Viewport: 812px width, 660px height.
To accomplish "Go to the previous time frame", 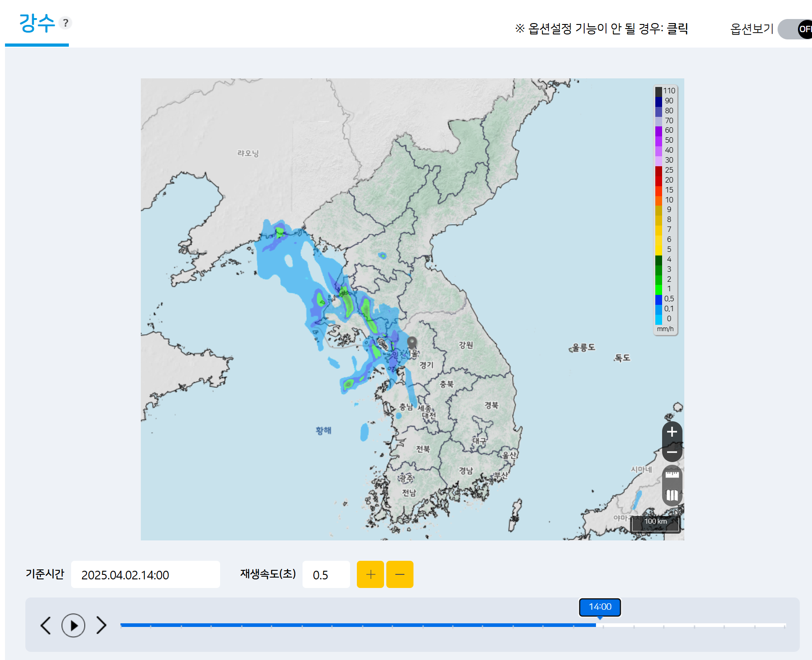I will click(46, 626).
